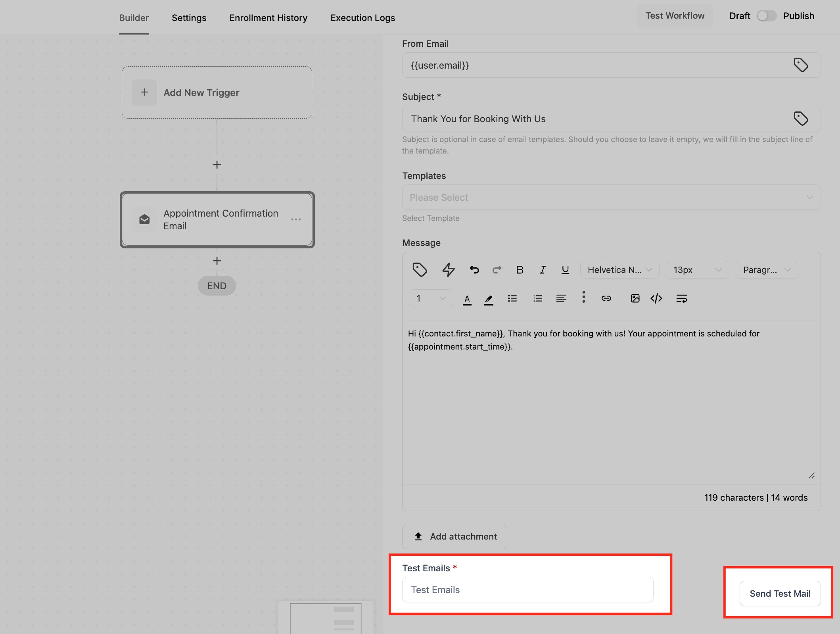Toggle bold formatting
840x634 pixels.
click(x=520, y=269)
